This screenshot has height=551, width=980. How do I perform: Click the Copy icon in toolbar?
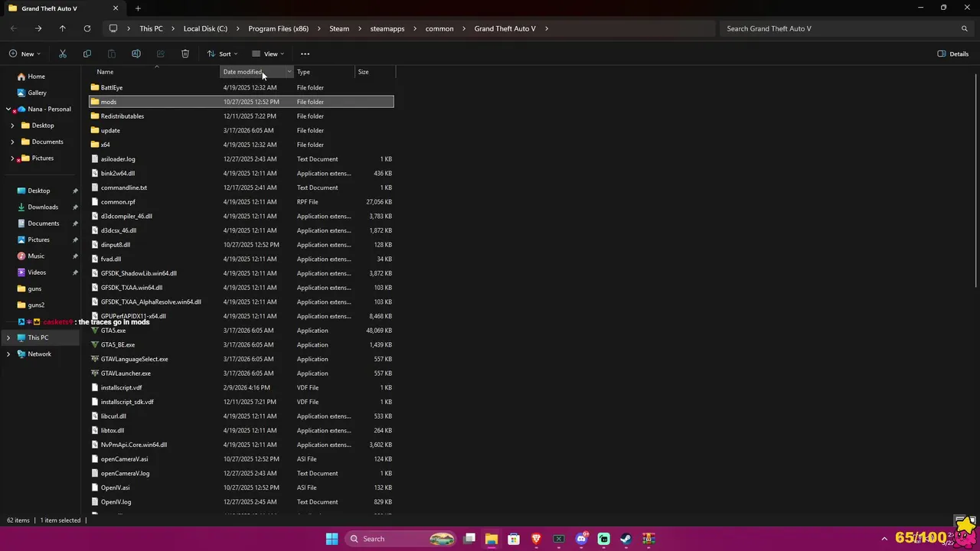pyautogui.click(x=87, y=54)
